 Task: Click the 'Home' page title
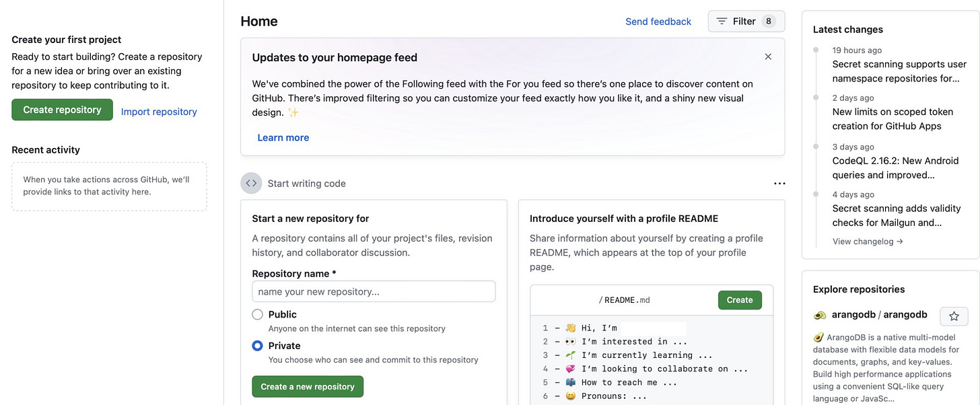click(x=259, y=22)
